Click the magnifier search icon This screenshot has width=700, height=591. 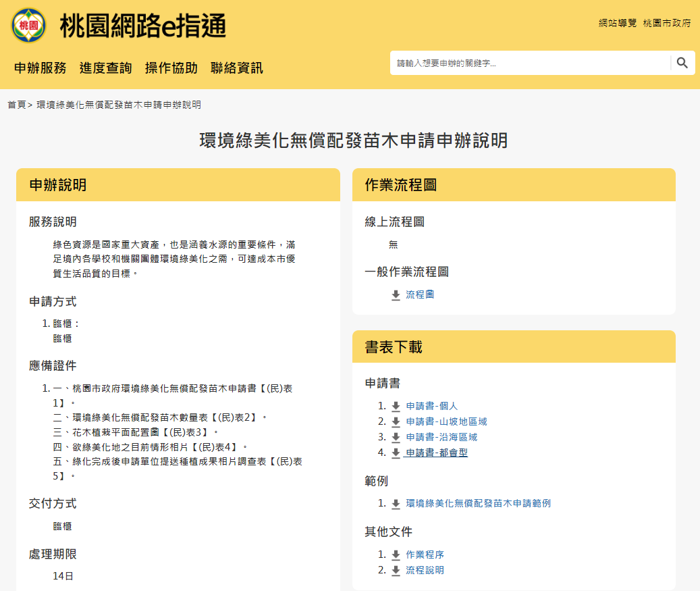click(x=682, y=63)
